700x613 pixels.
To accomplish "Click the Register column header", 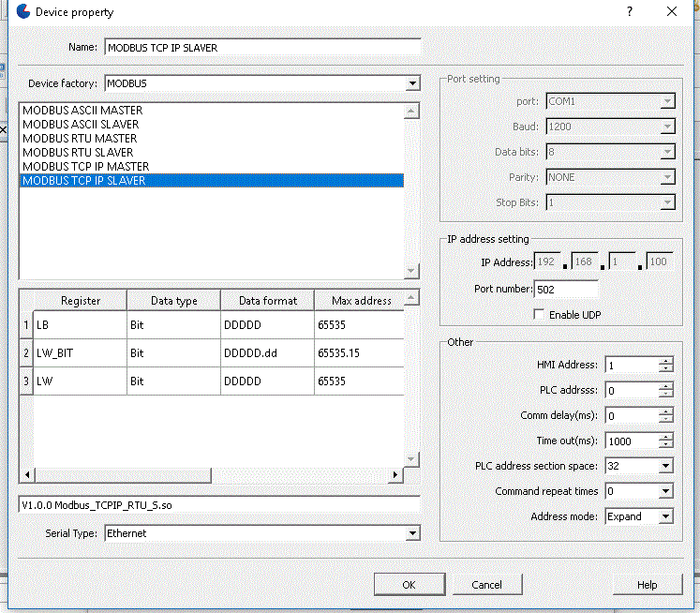I will point(81,301).
